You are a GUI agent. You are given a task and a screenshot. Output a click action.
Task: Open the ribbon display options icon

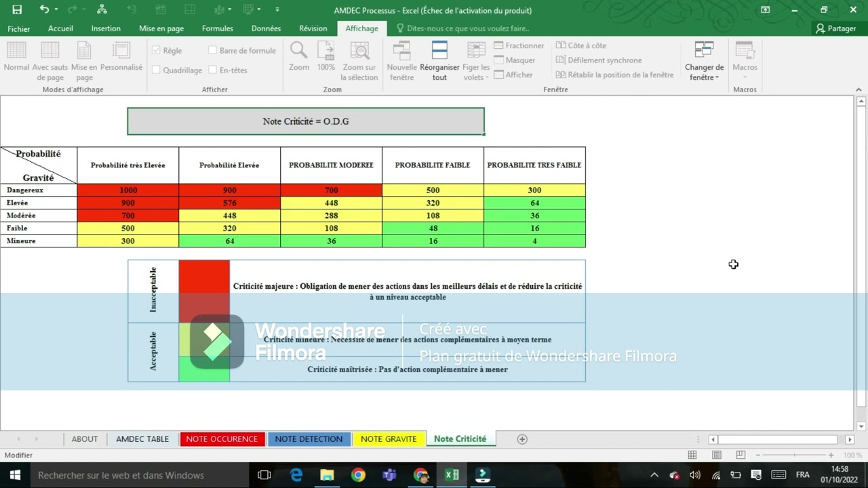(x=765, y=9)
